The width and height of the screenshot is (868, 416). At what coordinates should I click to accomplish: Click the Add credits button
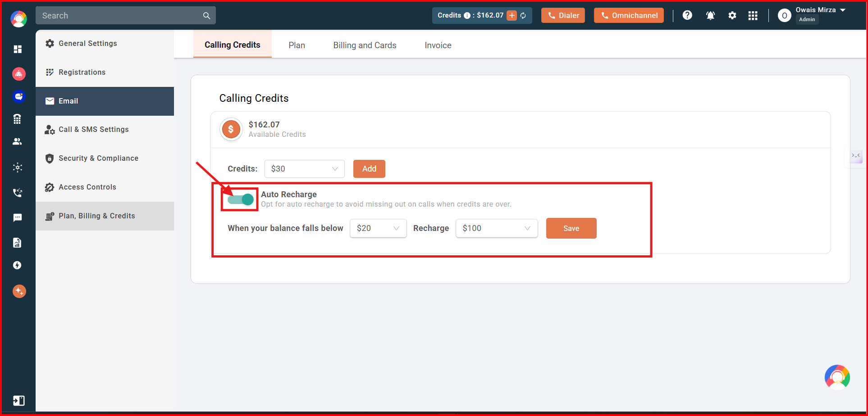pos(369,169)
